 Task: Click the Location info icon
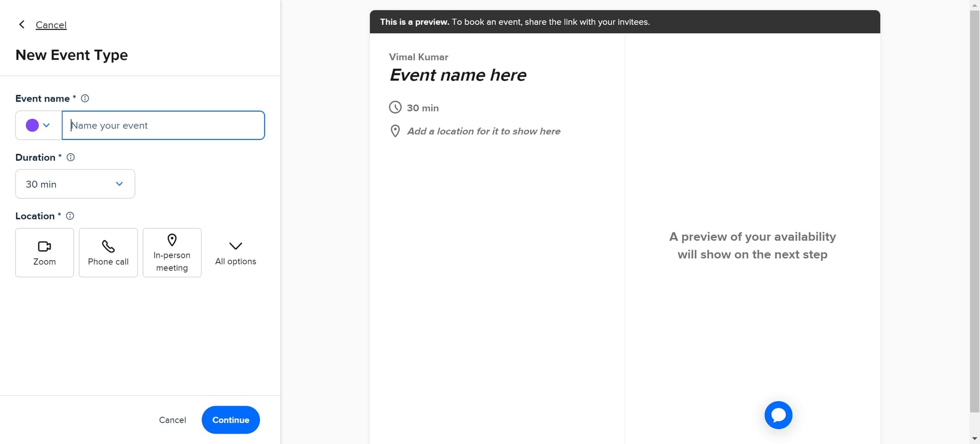pyautogui.click(x=69, y=216)
